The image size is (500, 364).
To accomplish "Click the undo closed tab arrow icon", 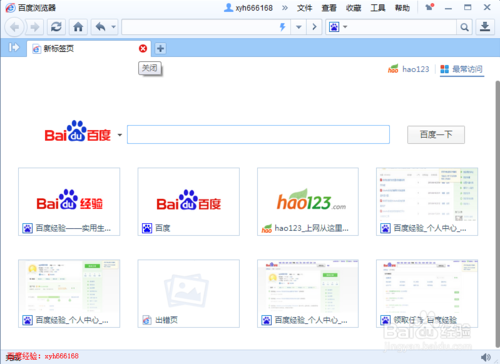I will click(x=101, y=27).
